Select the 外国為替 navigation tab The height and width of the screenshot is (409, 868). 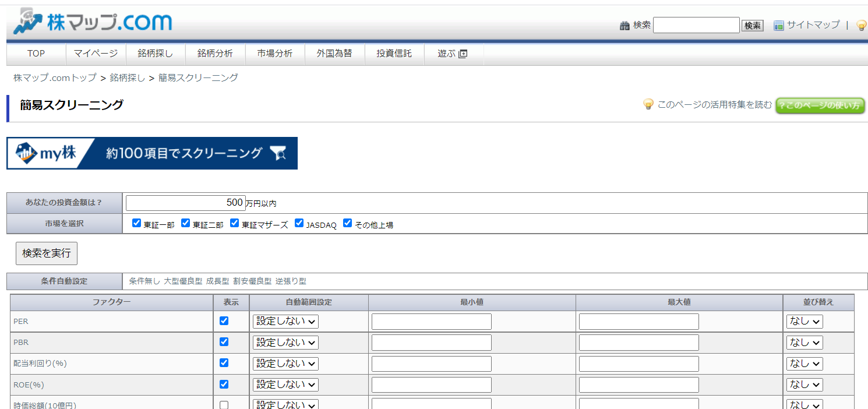point(334,54)
